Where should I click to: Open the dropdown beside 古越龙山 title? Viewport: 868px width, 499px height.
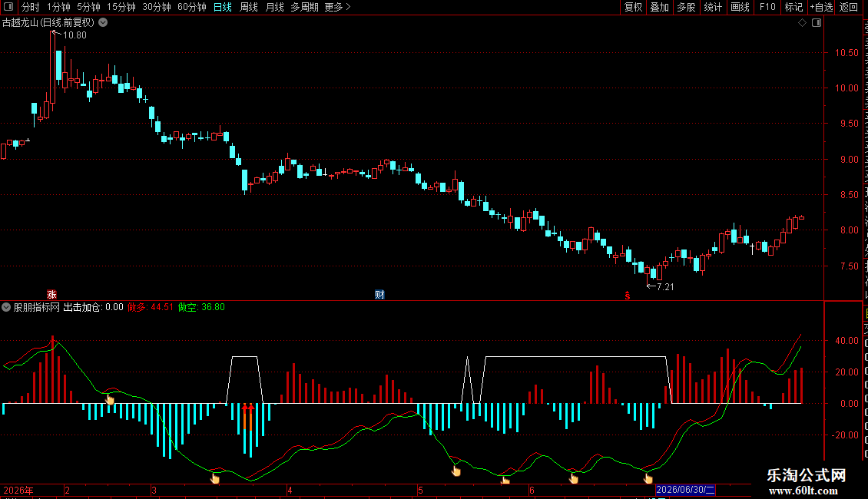coord(103,23)
